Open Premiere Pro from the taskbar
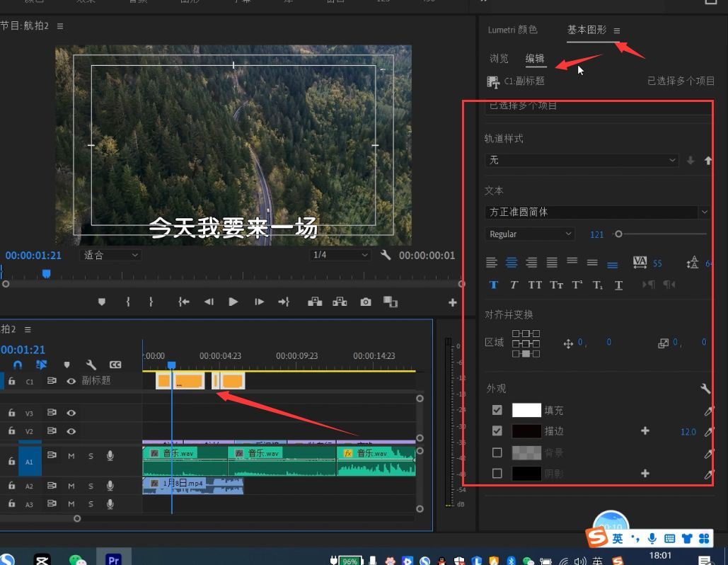The image size is (728, 565). [x=113, y=559]
